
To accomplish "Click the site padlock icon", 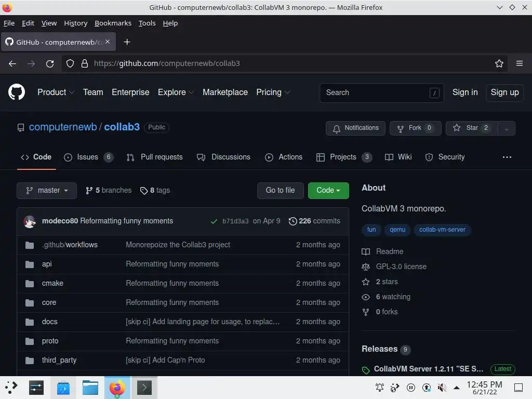I will [85, 63].
